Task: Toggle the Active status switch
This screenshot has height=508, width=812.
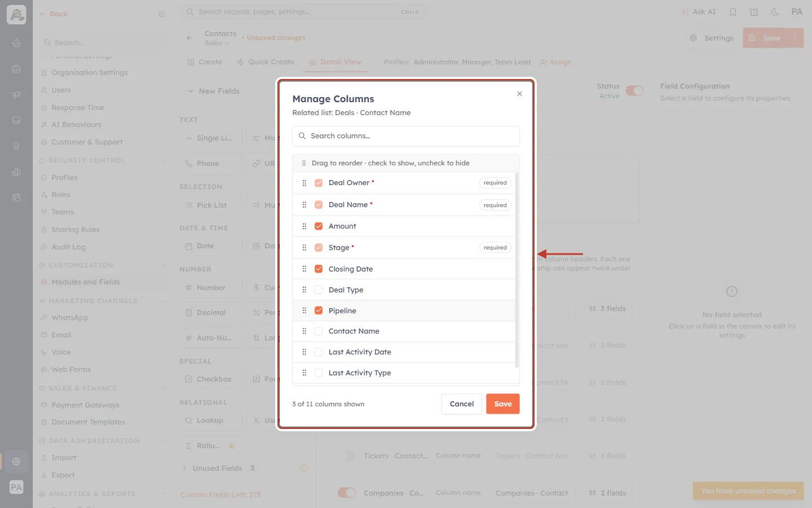Action: pyautogui.click(x=635, y=91)
